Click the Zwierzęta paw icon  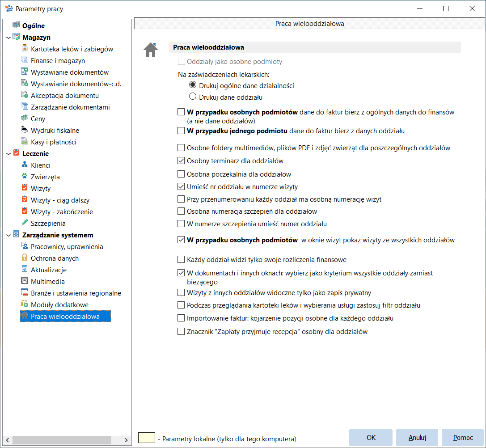pos(25,176)
